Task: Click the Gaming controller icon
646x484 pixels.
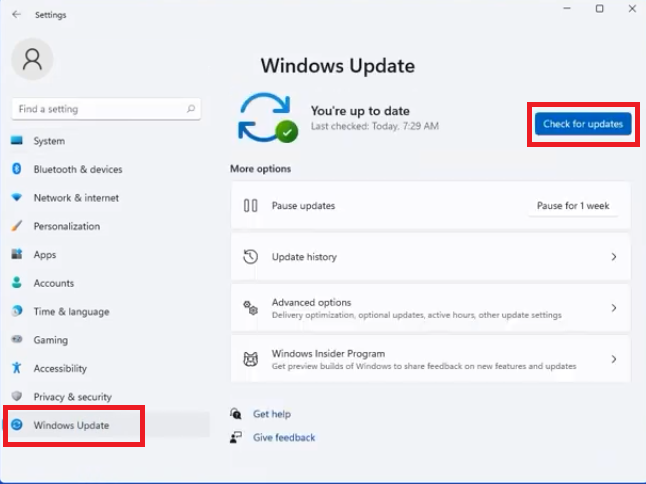Action: 17,339
